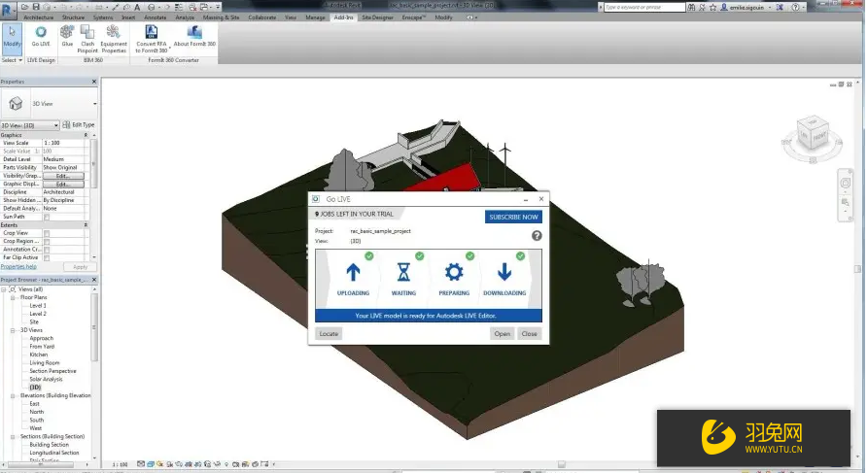Click the Save quick access icon
868x473 pixels.
36,7
